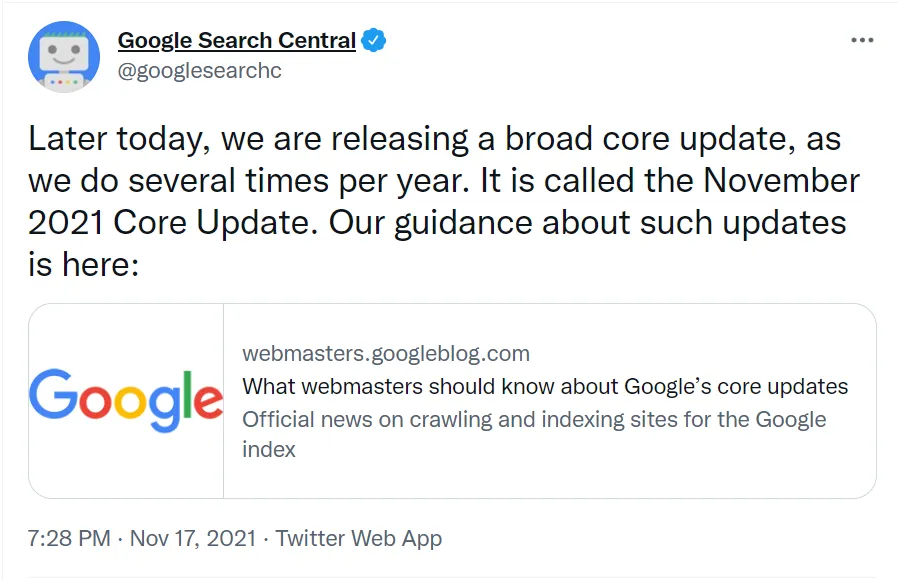Click the 7:28 PM timestamp

[69, 538]
